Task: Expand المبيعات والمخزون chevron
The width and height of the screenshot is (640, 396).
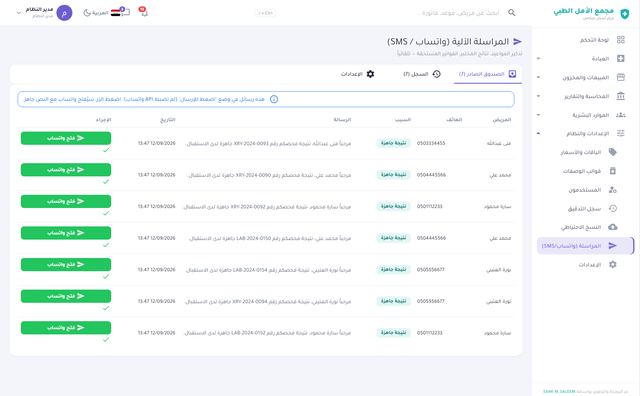Action: [538, 77]
